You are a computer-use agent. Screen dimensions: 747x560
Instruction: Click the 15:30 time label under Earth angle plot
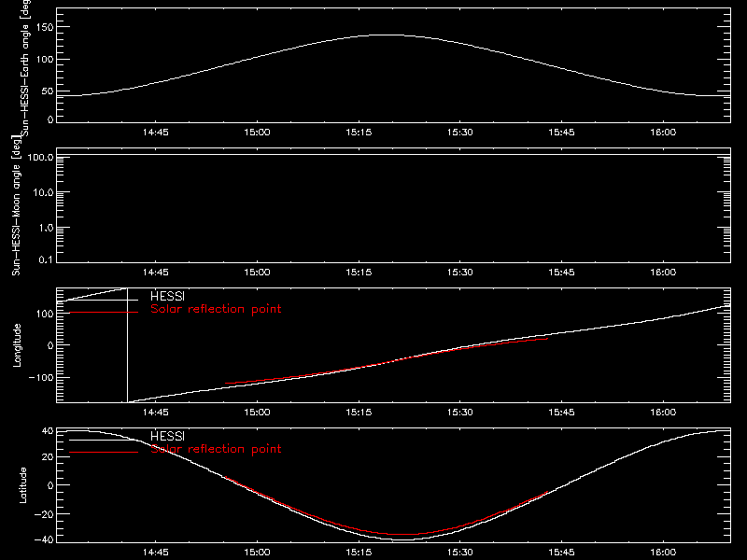click(459, 132)
